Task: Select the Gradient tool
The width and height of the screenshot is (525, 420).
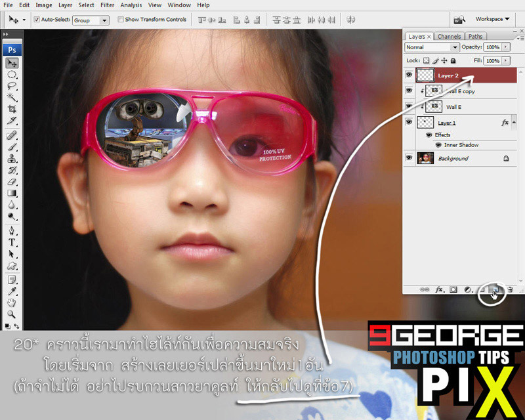Action: click(x=12, y=193)
